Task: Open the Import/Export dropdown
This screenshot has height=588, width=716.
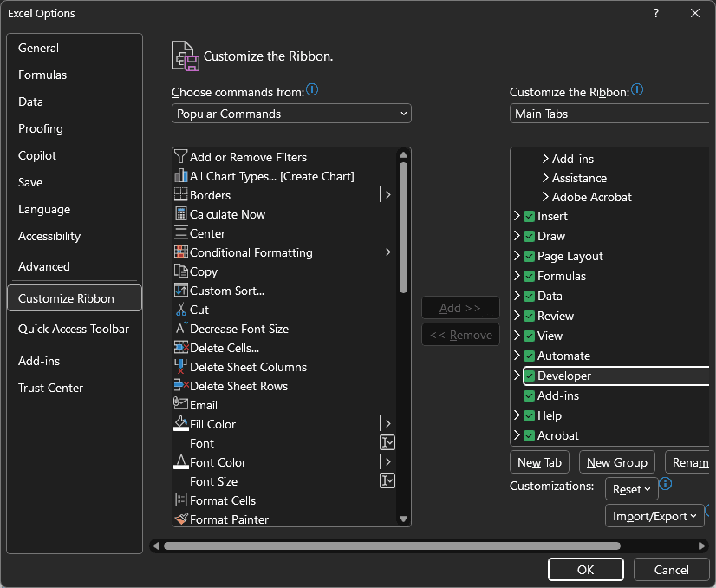Action: pyautogui.click(x=654, y=516)
